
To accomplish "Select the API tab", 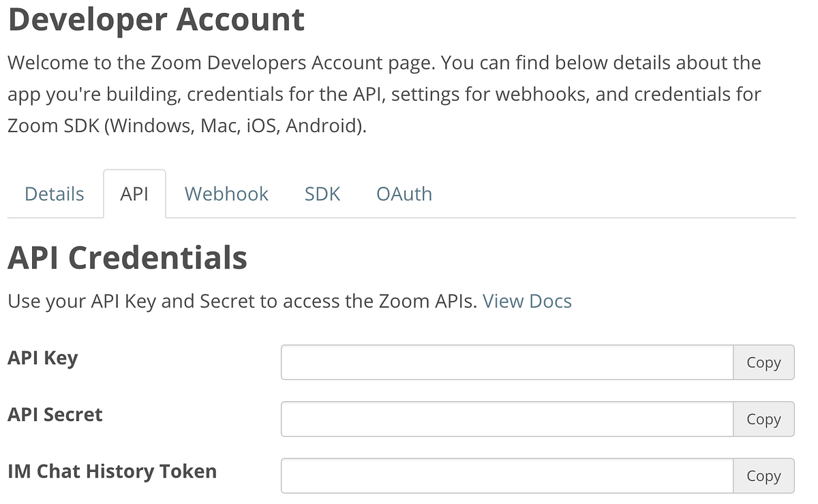I will pos(134,193).
